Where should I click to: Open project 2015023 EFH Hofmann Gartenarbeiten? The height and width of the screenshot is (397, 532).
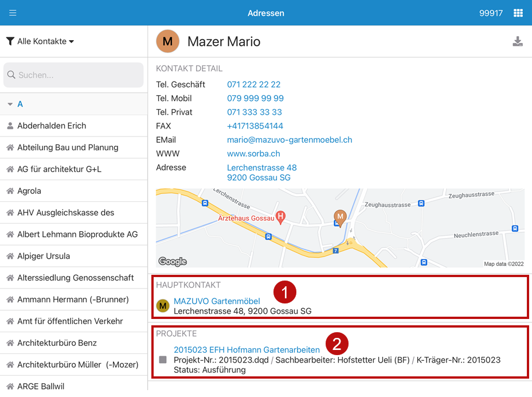point(247,349)
